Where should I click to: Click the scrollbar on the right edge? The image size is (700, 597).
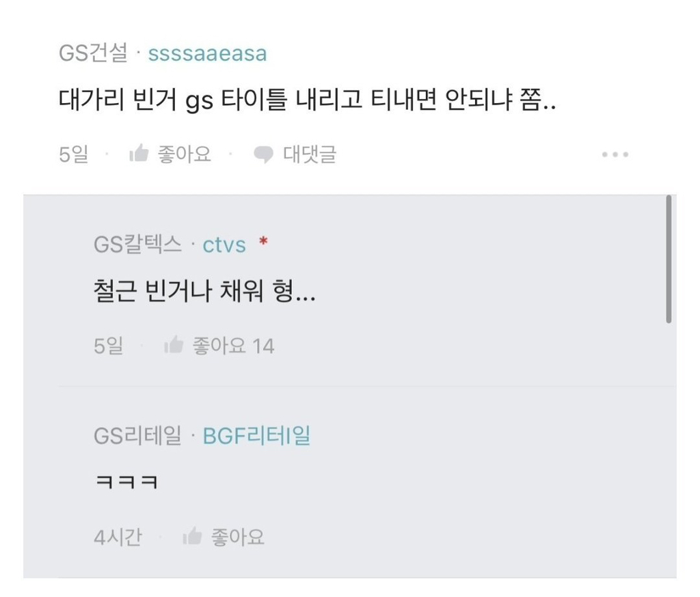[x=668, y=256]
